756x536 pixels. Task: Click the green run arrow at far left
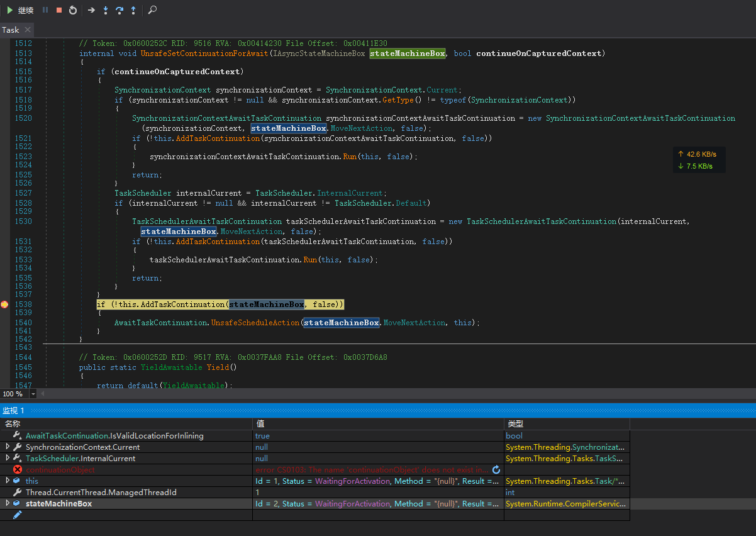tap(9, 10)
